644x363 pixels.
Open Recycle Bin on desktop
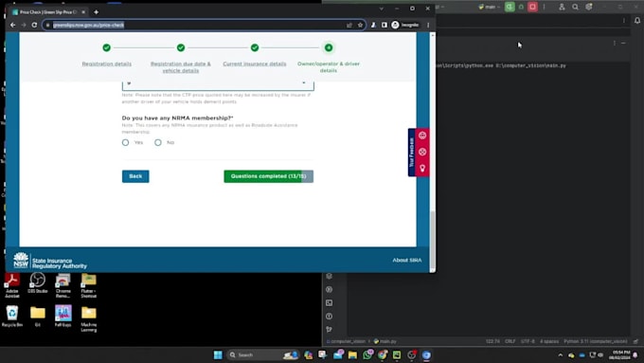12,317
